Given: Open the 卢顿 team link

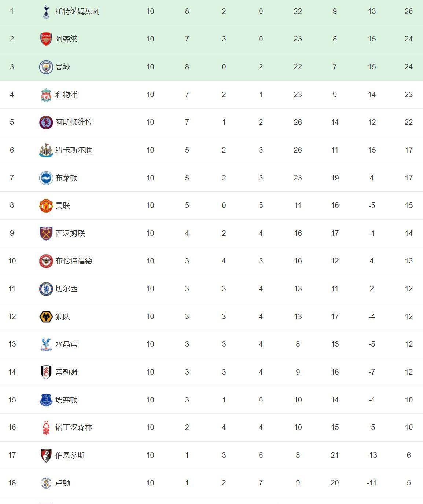Looking at the screenshot, I should pyautogui.click(x=63, y=483).
